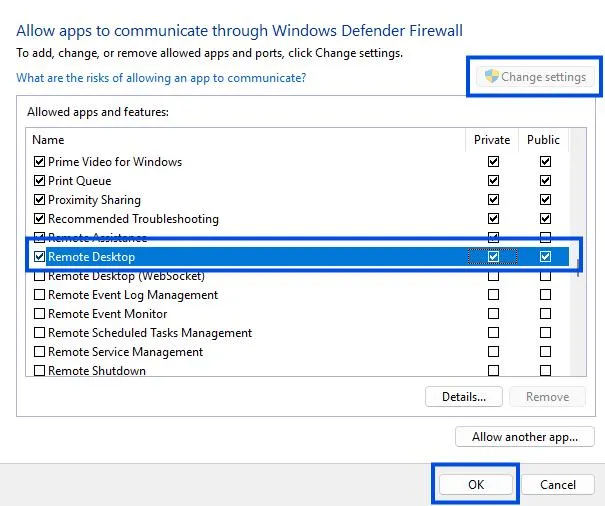Image resolution: width=605 pixels, height=506 pixels.
Task: Toggle Public checkbox for Recommended Troubleshooting
Action: 545,218
